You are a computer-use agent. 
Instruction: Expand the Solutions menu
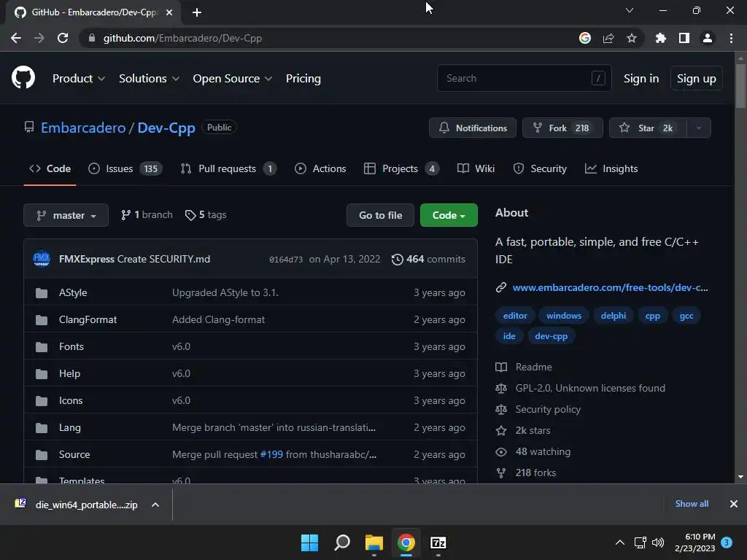[x=149, y=79]
